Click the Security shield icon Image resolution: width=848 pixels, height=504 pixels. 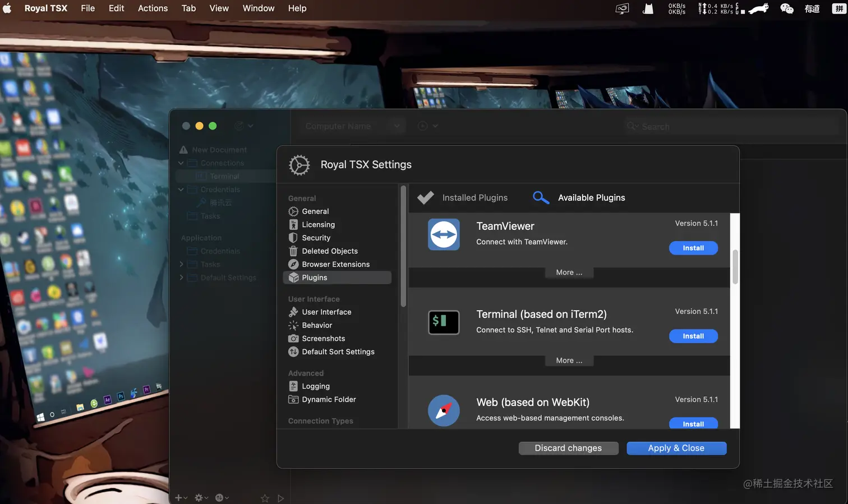293,238
